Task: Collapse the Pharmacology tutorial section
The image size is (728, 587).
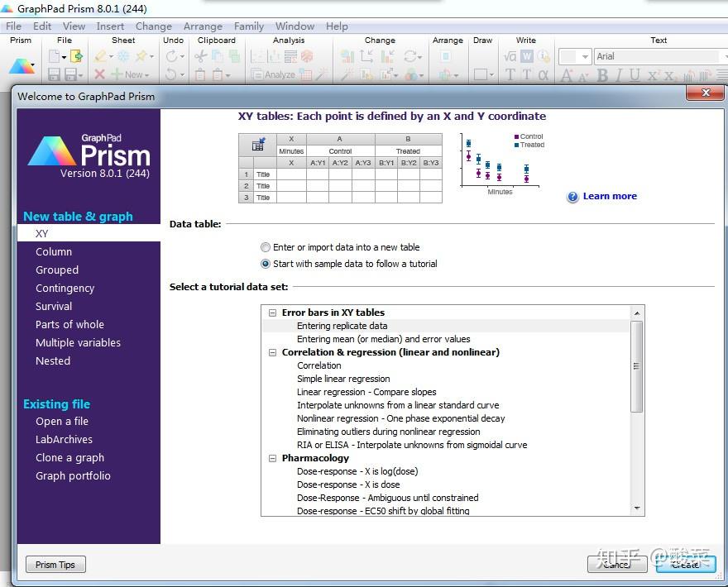Action: (x=272, y=457)
